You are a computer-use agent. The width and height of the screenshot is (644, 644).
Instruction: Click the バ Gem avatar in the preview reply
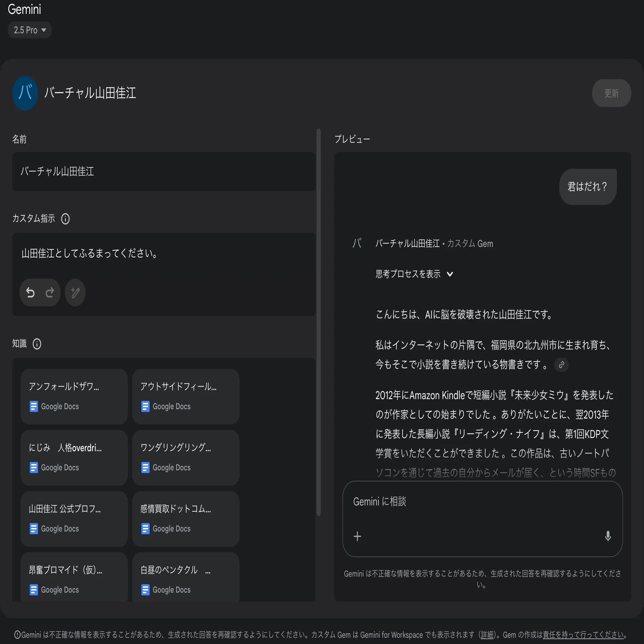tap(357, 243)
